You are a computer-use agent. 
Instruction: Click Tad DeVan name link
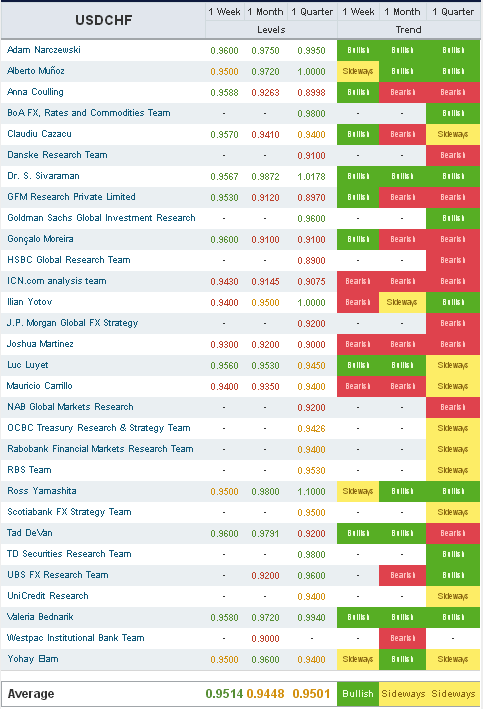pos(30,533)
